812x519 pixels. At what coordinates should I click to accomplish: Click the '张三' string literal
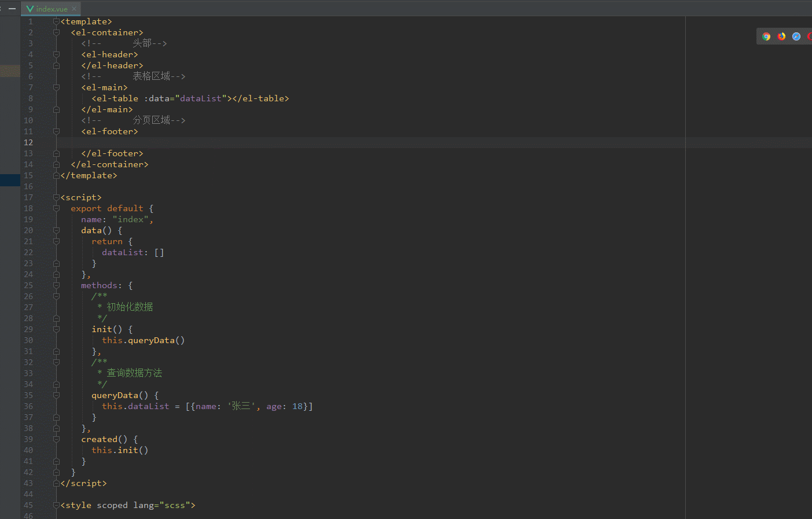241,406
